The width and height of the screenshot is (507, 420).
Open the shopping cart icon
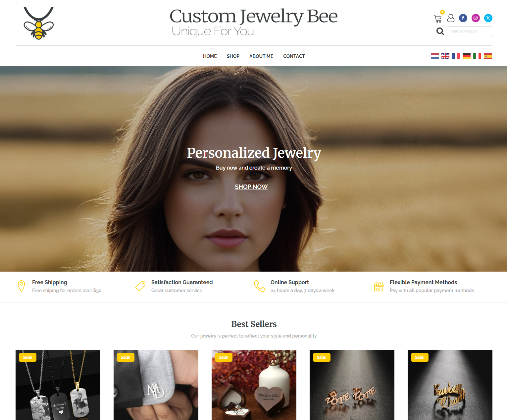pos(438,19)
